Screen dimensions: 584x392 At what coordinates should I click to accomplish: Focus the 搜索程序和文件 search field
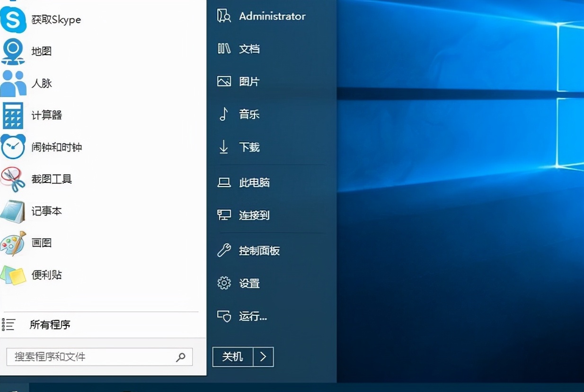pos(90,357)
